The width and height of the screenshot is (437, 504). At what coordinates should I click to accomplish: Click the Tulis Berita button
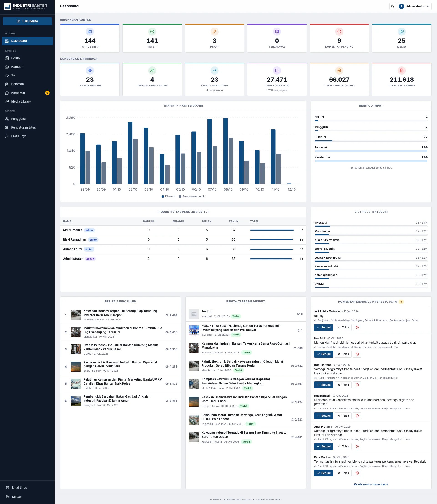pos(27,21)
